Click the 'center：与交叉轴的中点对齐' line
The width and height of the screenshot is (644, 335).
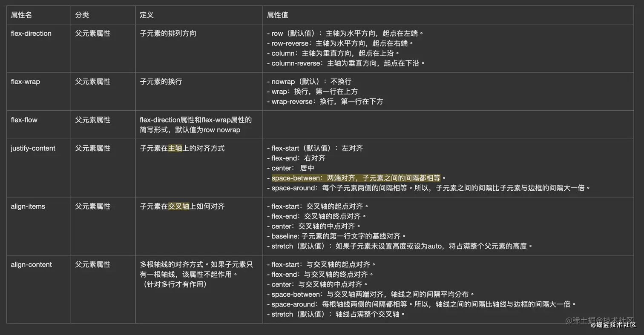tap(317, 284)
